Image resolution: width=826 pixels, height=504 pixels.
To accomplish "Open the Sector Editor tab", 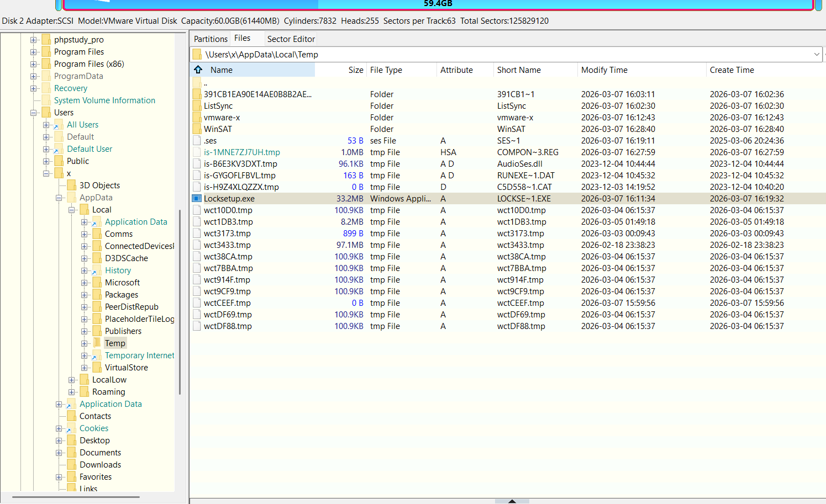I will point(291,39).
